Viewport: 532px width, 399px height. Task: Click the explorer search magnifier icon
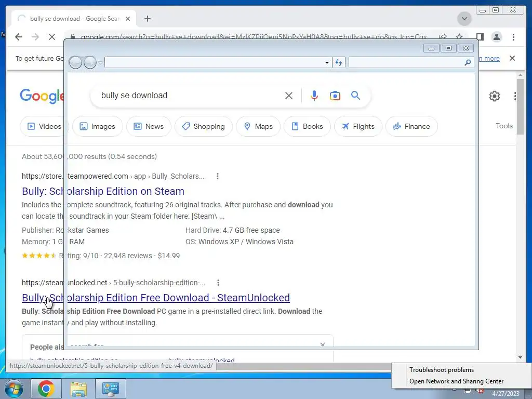468,62
